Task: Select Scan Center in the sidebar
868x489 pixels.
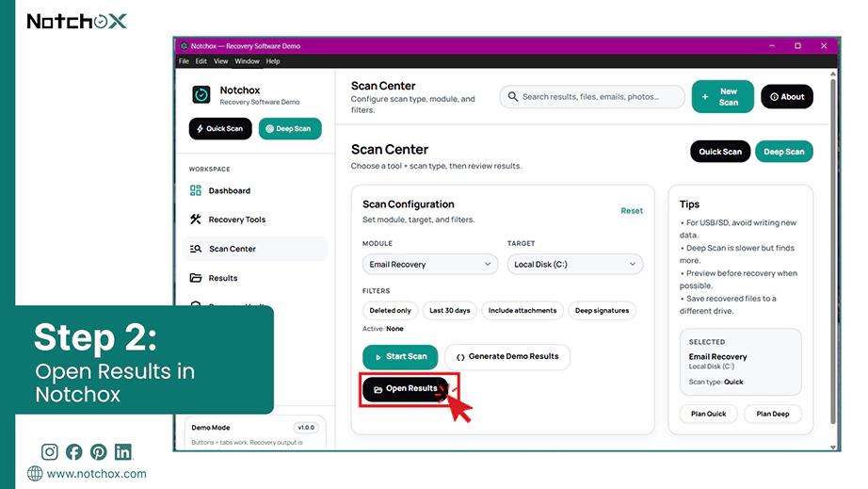Action: point(255,249)
